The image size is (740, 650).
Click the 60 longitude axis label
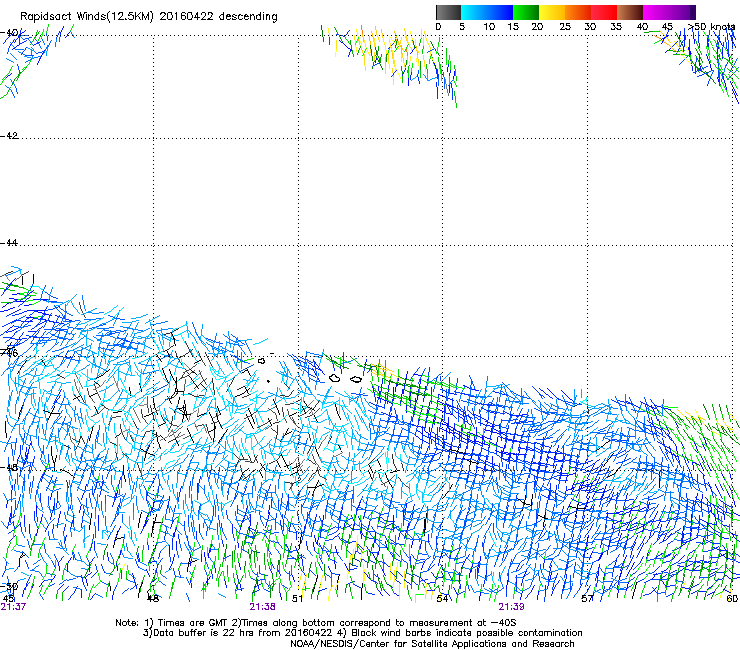[732, 599]
